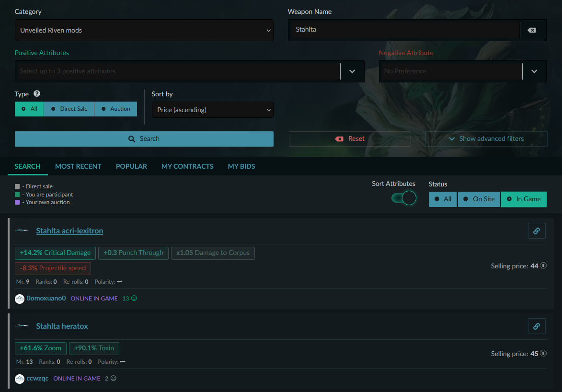
Task: Click ccwzqc reputation smiley icon
Action: click(114, 379)
